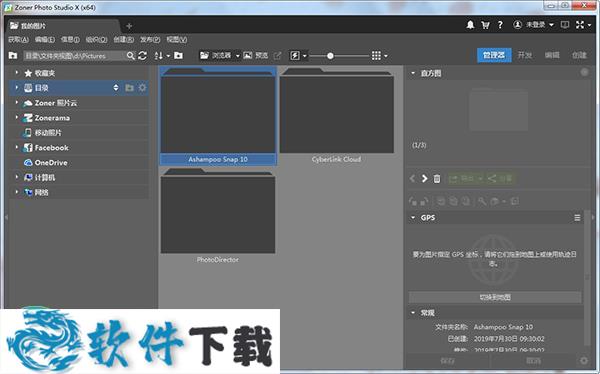Open dropdown beside lightning filter icon
The height and width of the screenshot is (374, 600).
(x=304, y=56)
